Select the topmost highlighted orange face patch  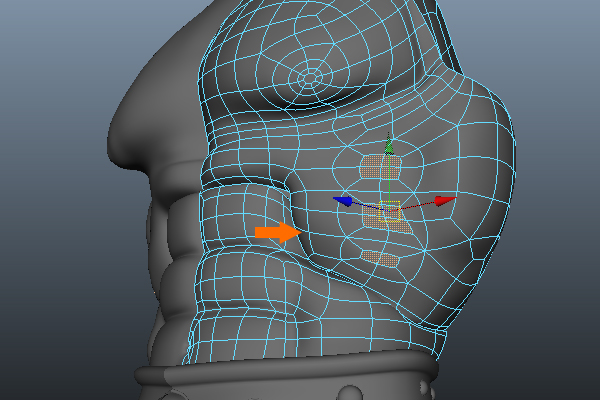click(x=380, y=167)
